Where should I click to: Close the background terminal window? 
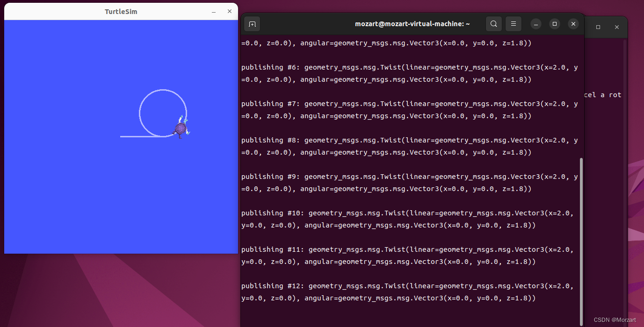coord(617,27)
